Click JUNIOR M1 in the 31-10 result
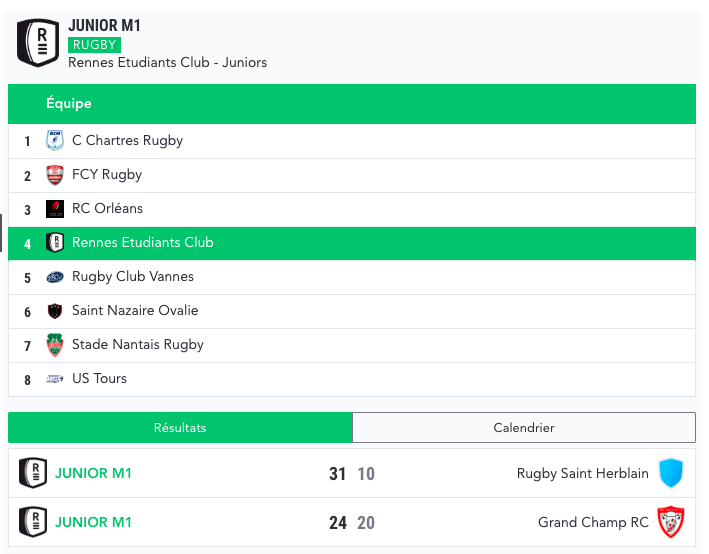 pyautogui.click(x=93, y=473)
